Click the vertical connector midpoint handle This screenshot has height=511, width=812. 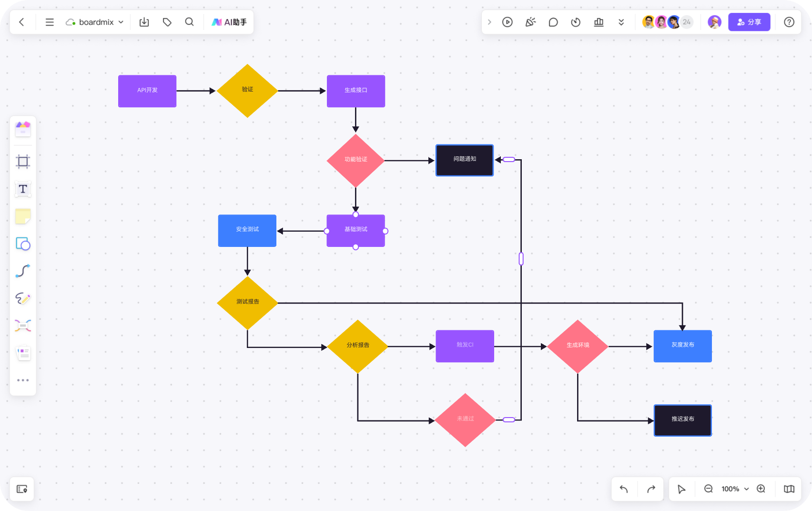coord(521,259)
